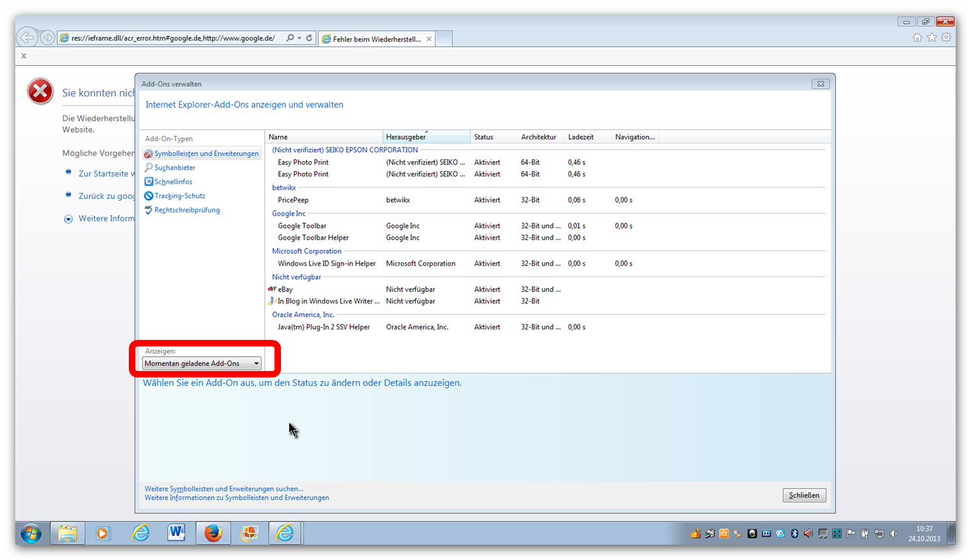Open the address bar dropdown arrow
Image resolution: width=971 pixels, height=560 pixels.
tap(299, 38)
